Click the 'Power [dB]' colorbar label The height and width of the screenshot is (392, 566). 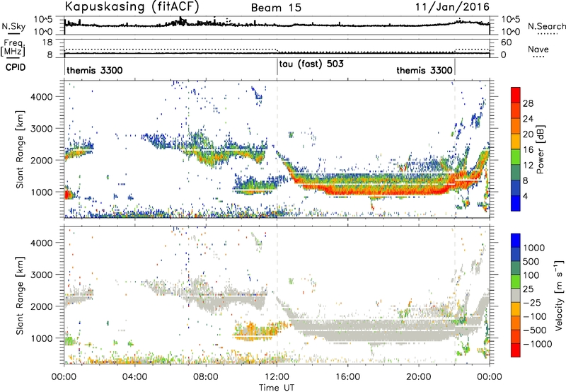tap(541, 149)
